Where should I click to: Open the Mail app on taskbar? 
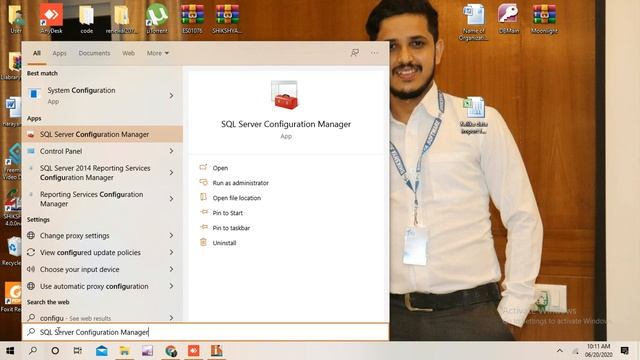coord(102,351)
